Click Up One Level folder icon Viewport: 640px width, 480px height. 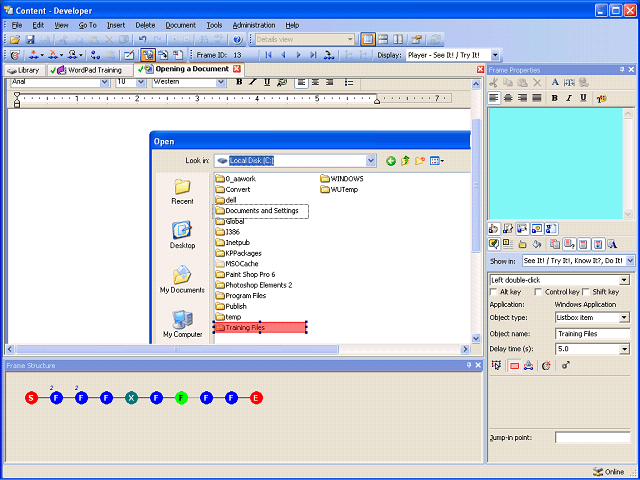coord(405,161)
